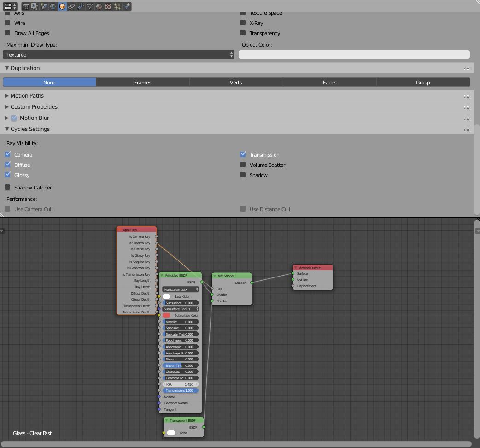Expand the Motion Paths panel
Viewport: 480px width, 448px height.
coord(7,96)
